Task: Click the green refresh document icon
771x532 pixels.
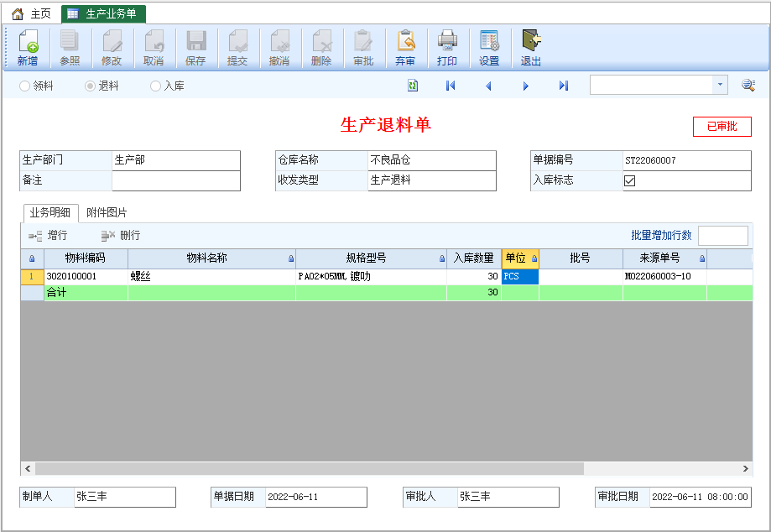Action: [413, 86]
